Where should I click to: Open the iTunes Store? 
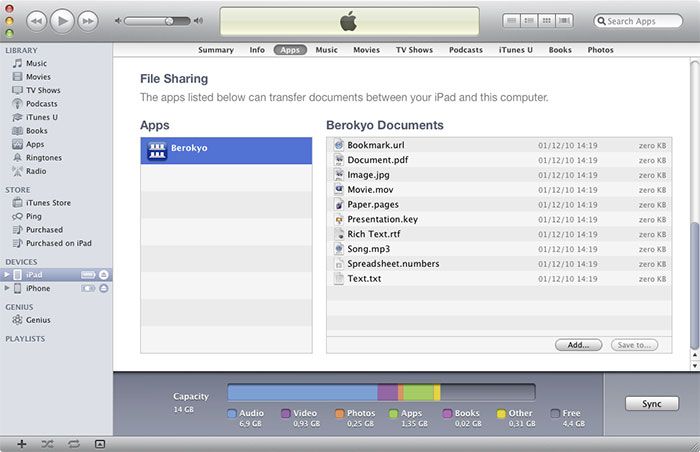56,203
